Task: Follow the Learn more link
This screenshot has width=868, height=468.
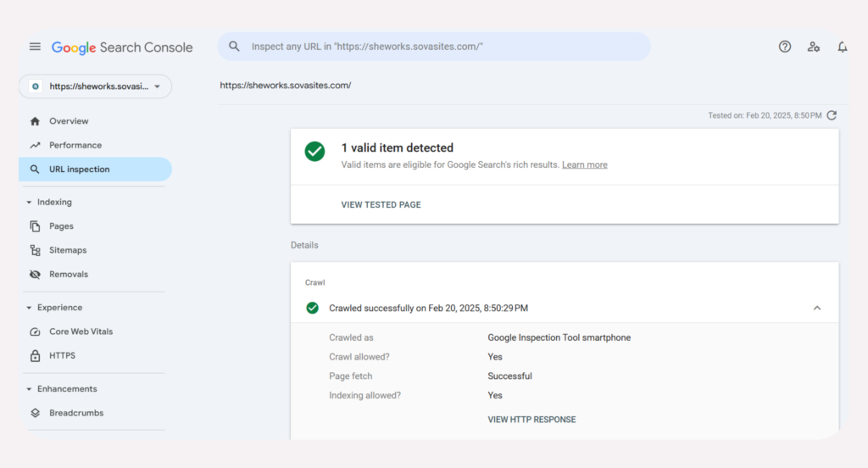Action: tap(585, 164)
